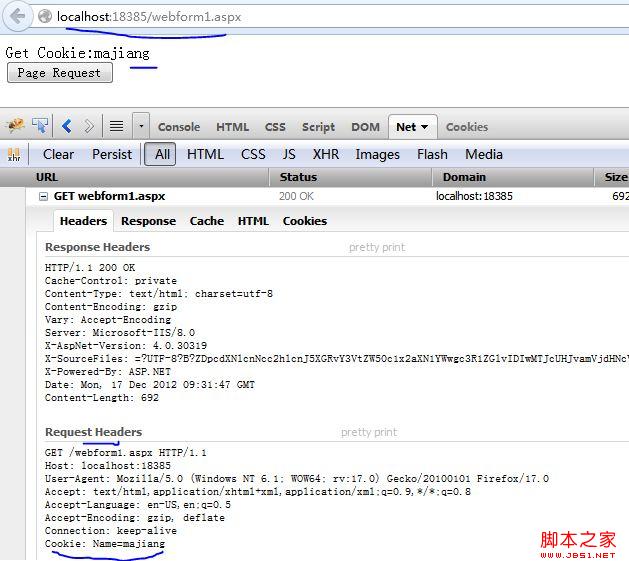The image size is (629, 561).
Task: Click the back arrow in Firebug toolbar
Action: pyautogui.click(x=67, y=126)
